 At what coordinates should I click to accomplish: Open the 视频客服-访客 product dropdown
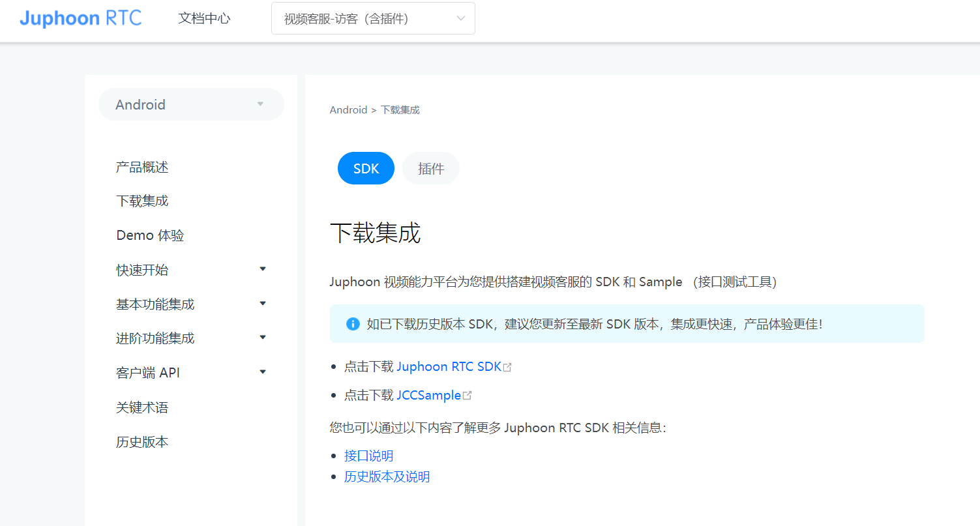click(x=373, y=19)
